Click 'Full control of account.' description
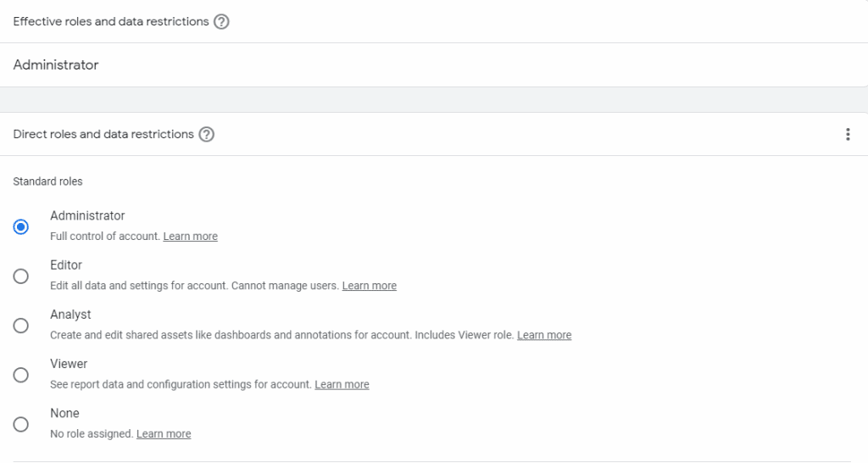 click(x=105, y=237)
